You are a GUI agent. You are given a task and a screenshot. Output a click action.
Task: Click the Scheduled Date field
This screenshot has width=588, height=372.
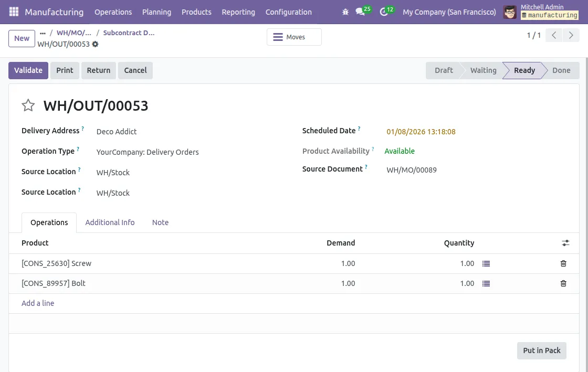point(421,132)
